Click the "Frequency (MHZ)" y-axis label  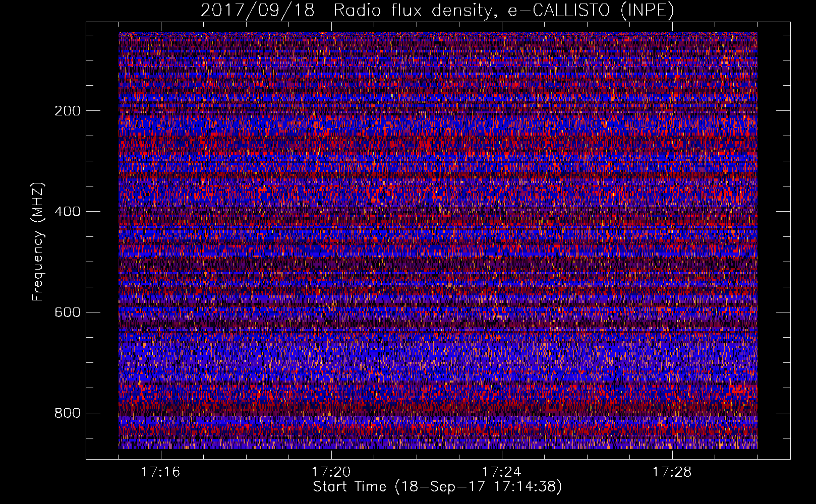(x=38, y=242)
